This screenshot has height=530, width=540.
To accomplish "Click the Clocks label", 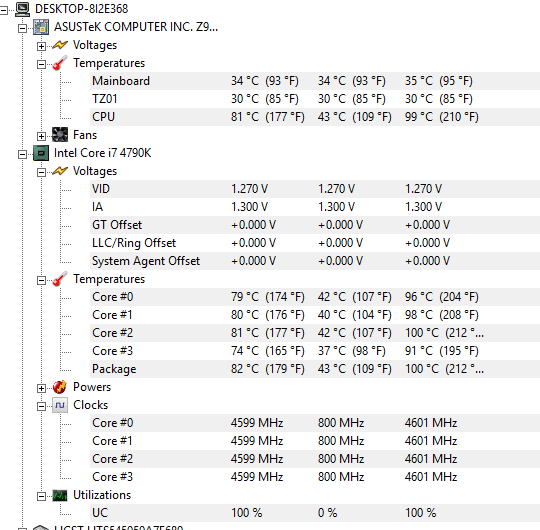I will point(91,405).
